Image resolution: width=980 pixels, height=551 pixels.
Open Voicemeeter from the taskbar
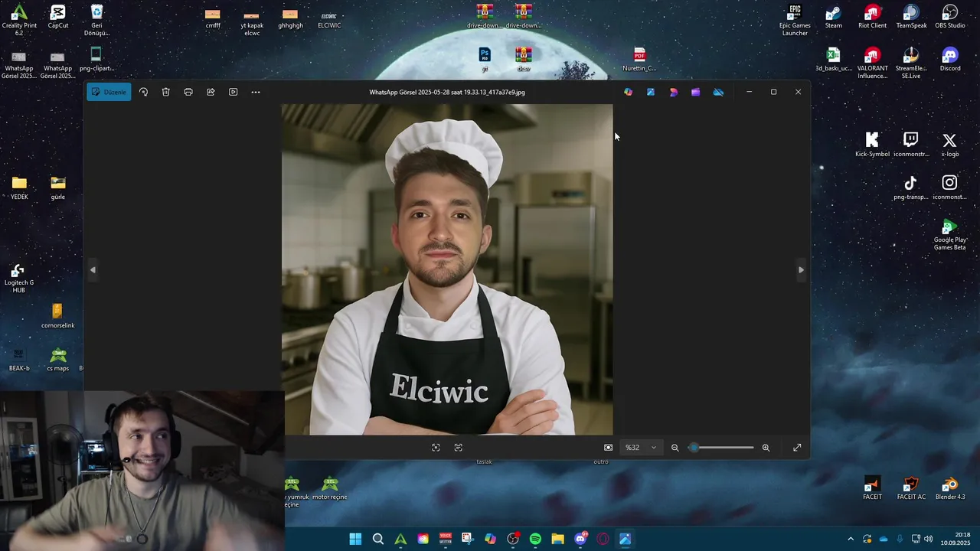pyautogui.click(x=446, y=539)
